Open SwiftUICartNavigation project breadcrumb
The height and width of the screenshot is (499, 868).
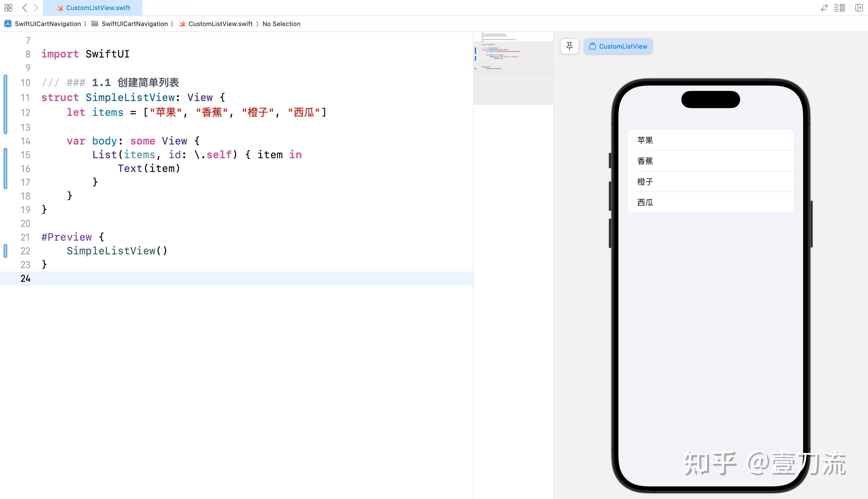[x=47, y=24]
